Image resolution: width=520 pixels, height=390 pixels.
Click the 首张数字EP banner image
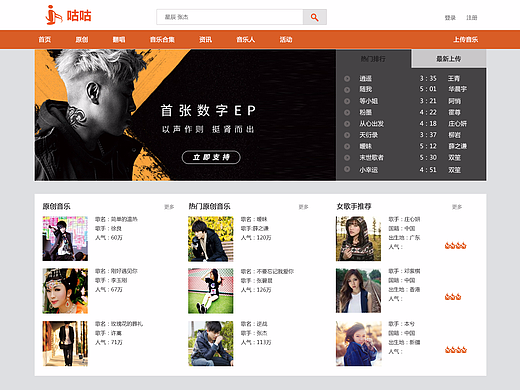(185, 115)
